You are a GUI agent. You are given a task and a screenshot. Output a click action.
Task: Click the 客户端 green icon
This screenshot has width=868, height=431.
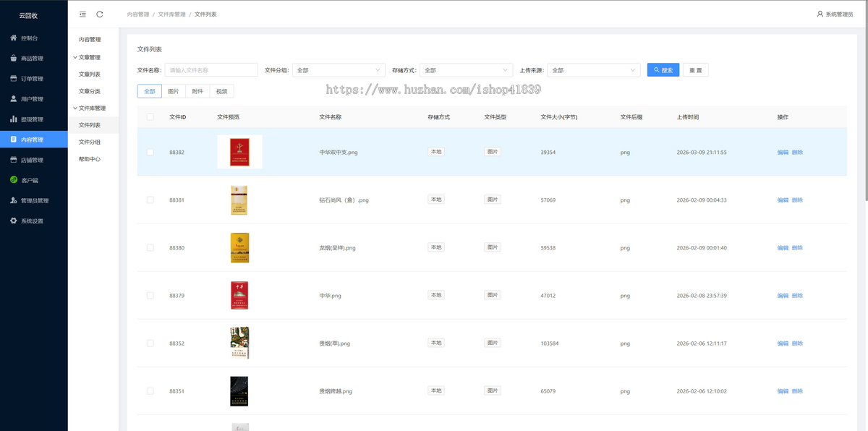[x=14, y=179]
